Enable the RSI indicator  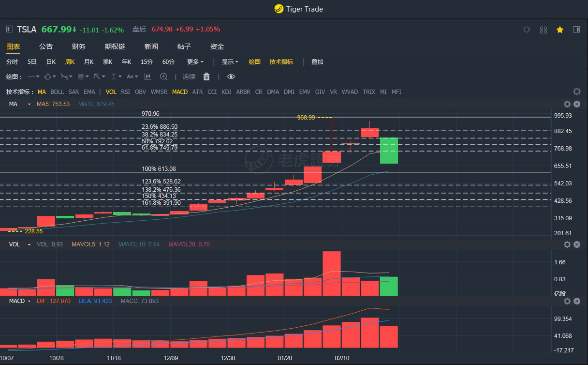(x=126, y=91)
